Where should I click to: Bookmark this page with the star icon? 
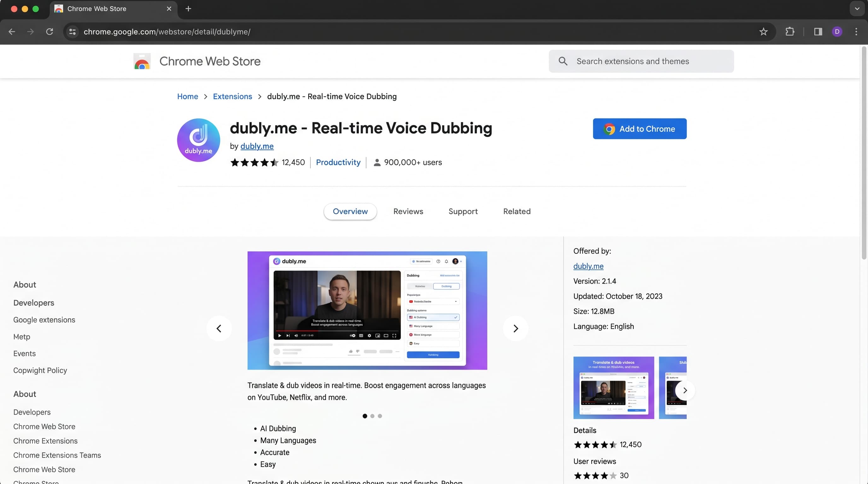763,32
